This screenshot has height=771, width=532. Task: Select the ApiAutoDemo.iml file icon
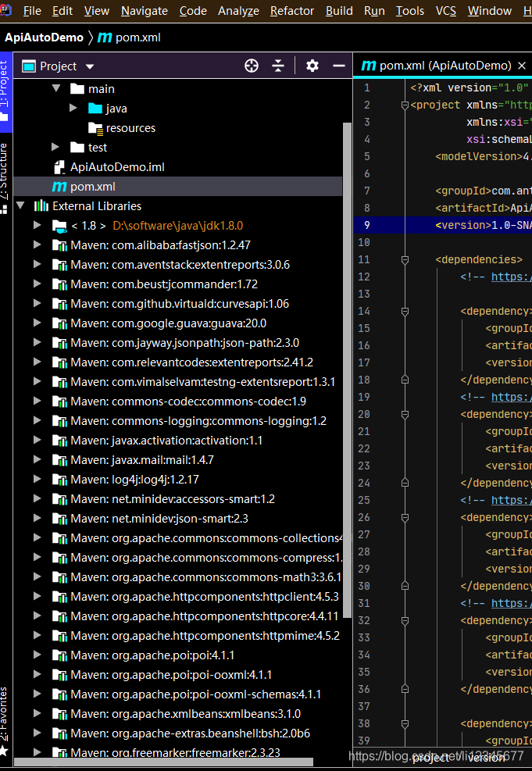(x=59, y=167)
